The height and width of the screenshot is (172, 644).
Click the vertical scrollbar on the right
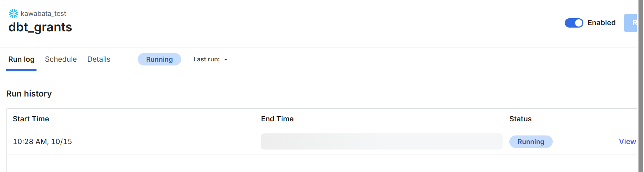tap(641, 86)
